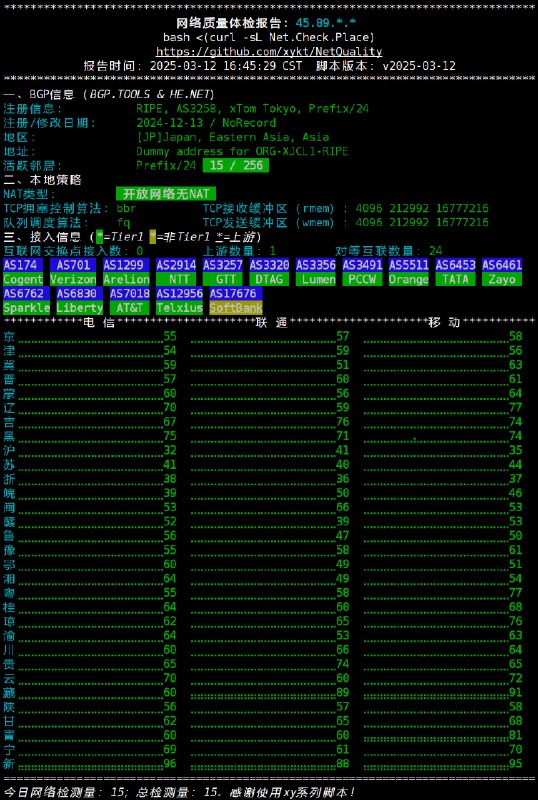Click the Orange provider tag
This screenshot has height=800, width=538.
(x=409, y=279)
